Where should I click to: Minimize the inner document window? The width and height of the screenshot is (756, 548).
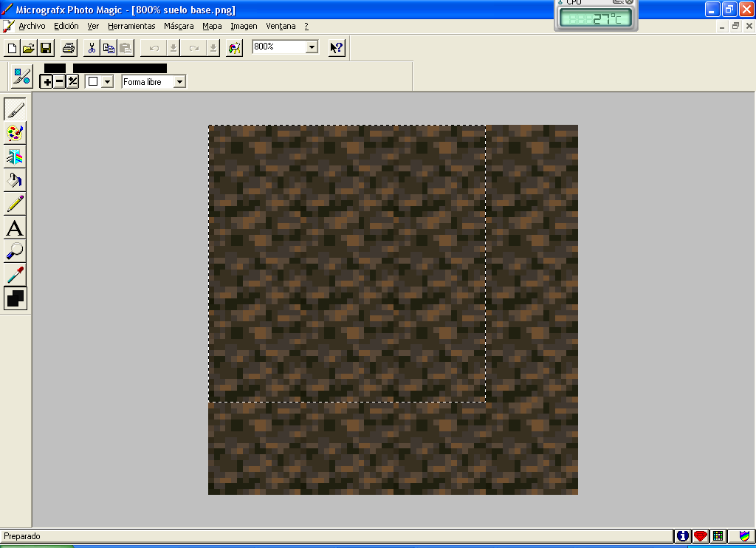point(722,26)
